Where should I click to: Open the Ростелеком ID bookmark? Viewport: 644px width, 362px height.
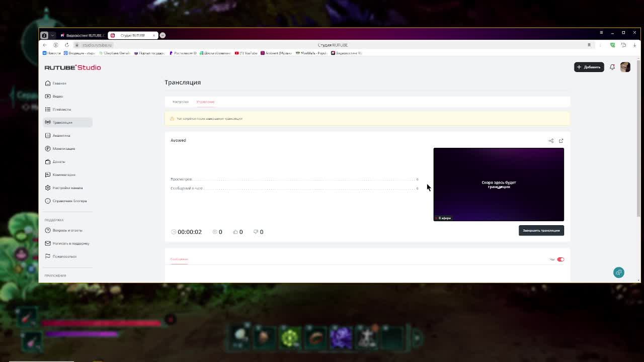pyautogui.click(x=183, y=53)
